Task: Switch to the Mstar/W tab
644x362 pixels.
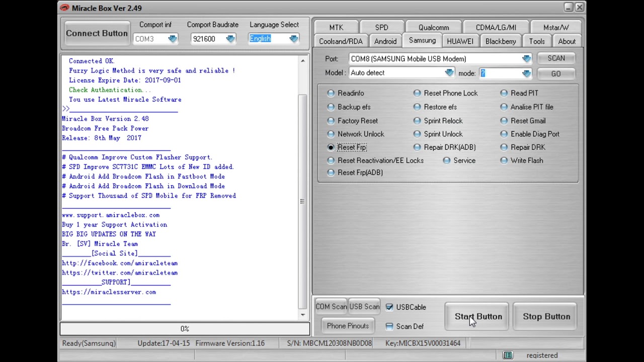Action: 556,27
